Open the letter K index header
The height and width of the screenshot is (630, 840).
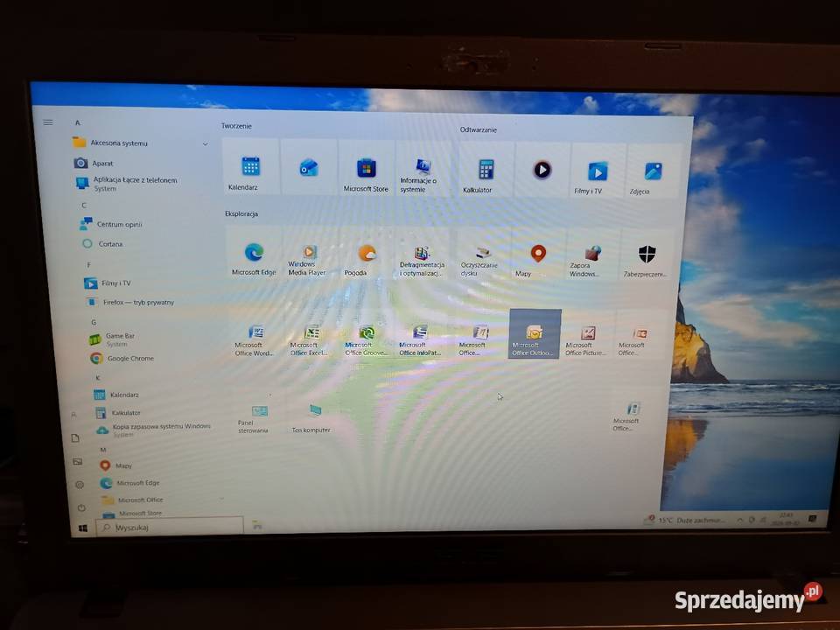(x=98, y=378)
